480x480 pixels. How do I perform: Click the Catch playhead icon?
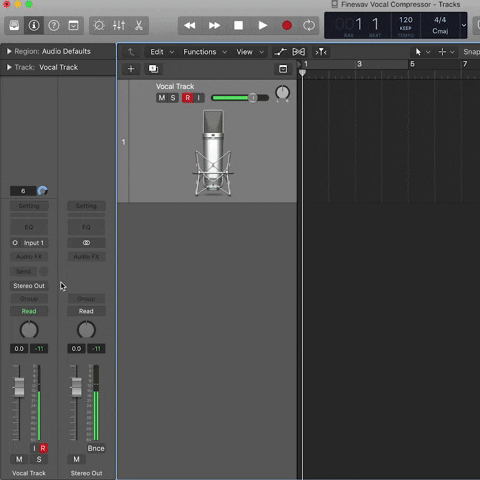pyautogui.click(x=321, y=52)
